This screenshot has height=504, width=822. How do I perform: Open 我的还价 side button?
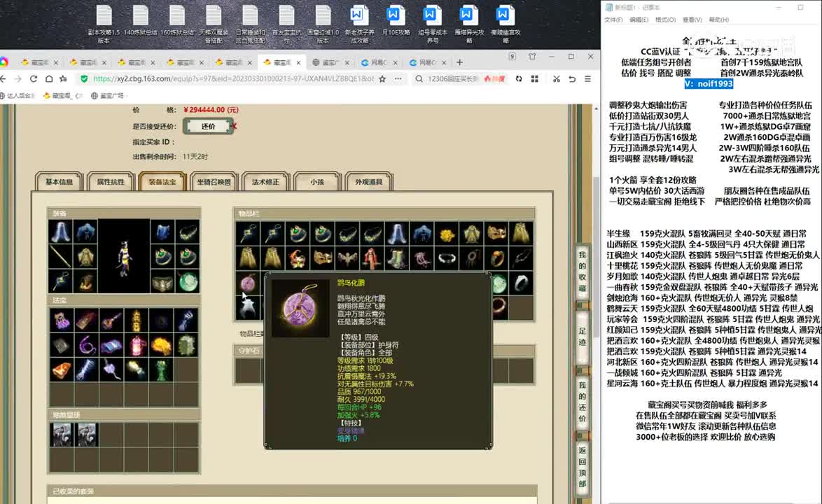582,402
